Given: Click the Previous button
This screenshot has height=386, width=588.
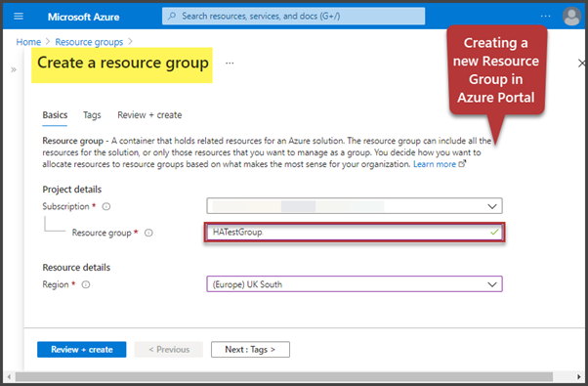Looking at the screenshot, I should (x=169, y=350).
